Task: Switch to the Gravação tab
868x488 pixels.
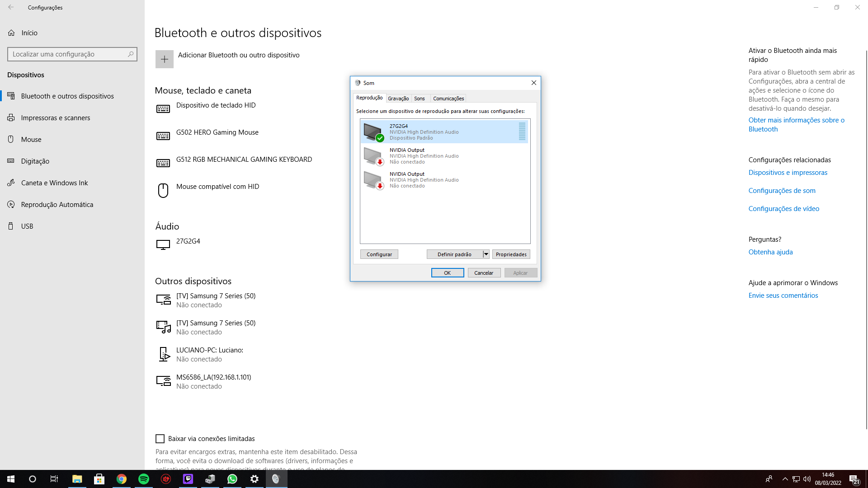Action: click(x=398, y=99)
